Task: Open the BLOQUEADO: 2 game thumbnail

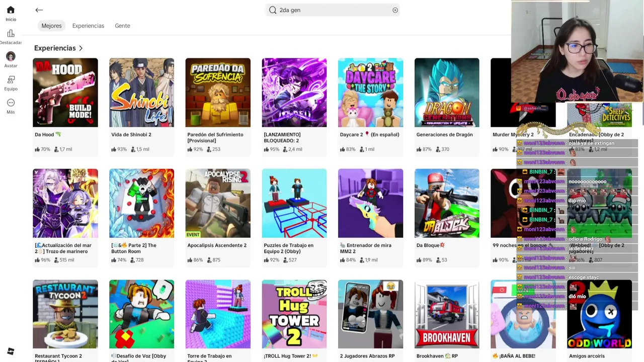Action: [294, 93]
